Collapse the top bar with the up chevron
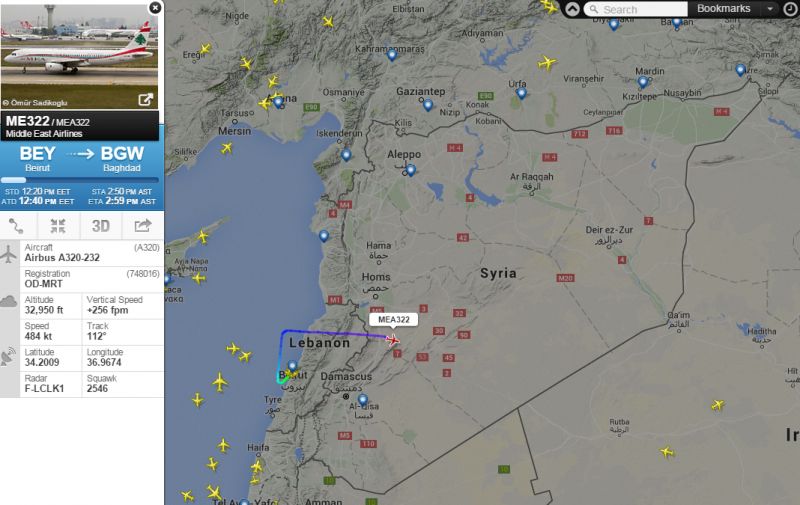Image resolution: width=800 pixels, height=505 pixels. (572, 9)
